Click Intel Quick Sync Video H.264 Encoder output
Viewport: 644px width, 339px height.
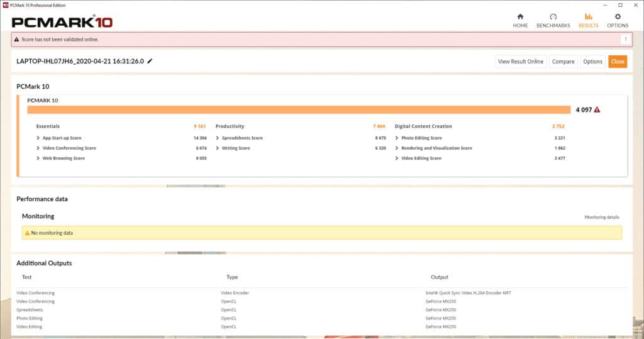coord(468,293)
